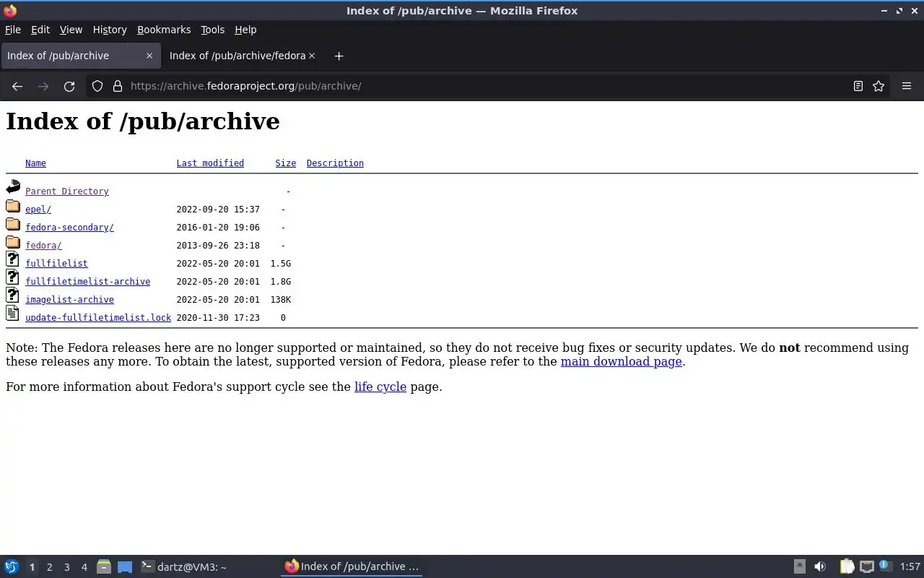Toggle reader view icon in address bar
Image resolution: width=924 pixels, height=578 pixels.
tap(858, 86)
